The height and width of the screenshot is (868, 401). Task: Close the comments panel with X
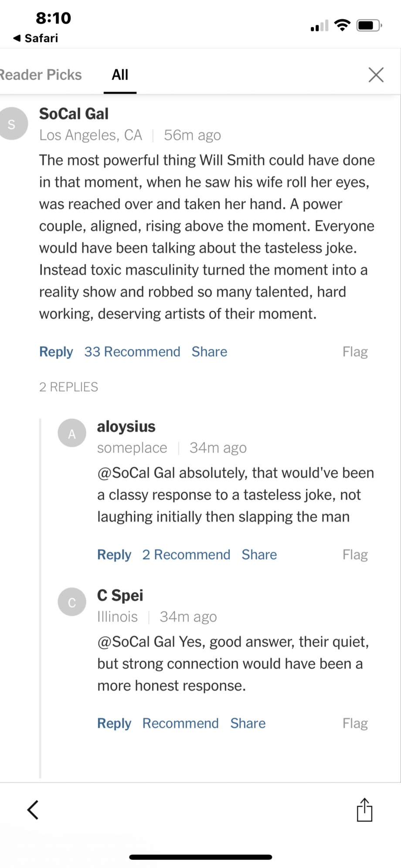(376, 75)
